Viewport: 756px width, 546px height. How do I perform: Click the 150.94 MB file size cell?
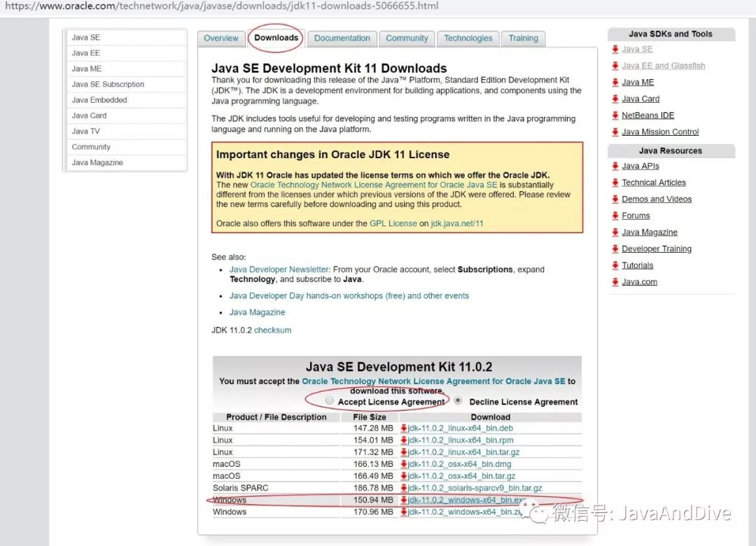(x=370, y=500)
